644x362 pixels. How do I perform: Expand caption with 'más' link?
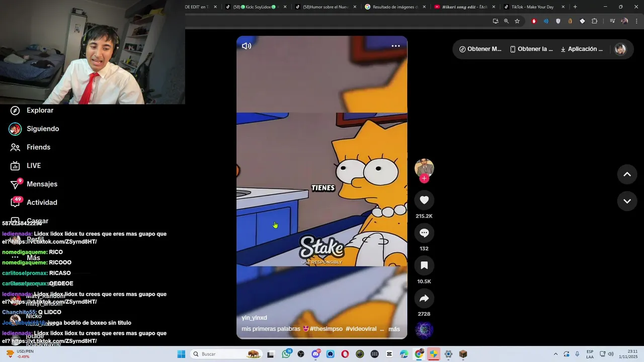click(x=394, y=329)
